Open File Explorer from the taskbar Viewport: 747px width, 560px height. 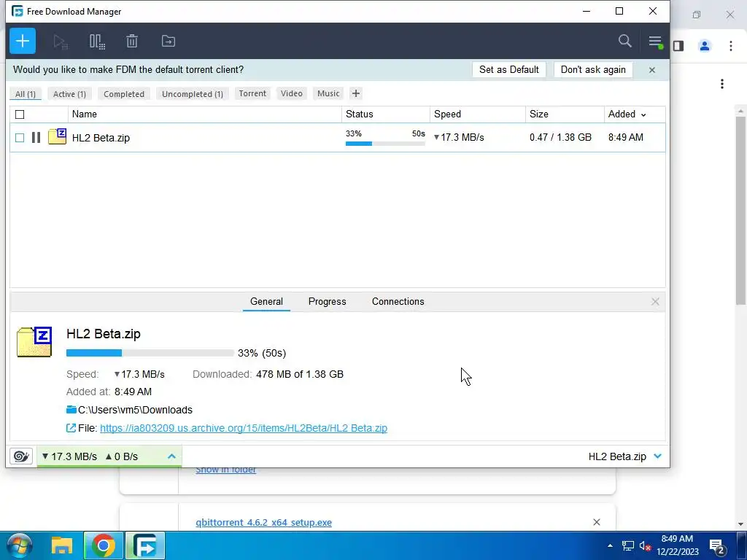[x=62, y=545]
